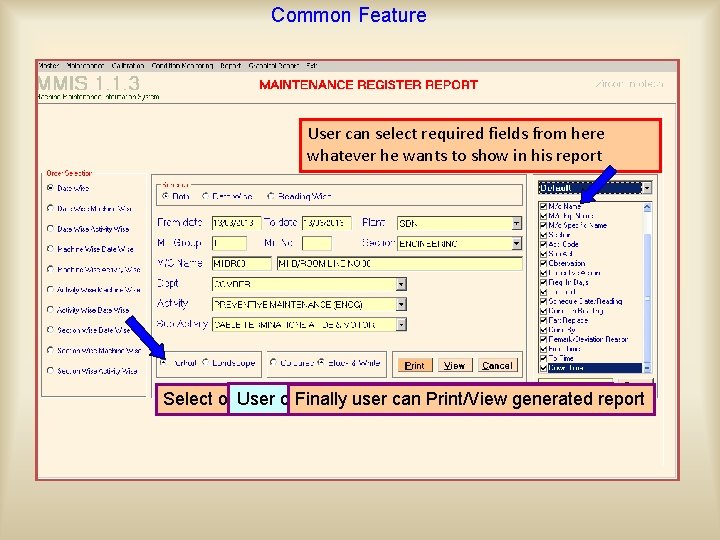
Task: Choose the Black & White print option
Action: point(322,362)
